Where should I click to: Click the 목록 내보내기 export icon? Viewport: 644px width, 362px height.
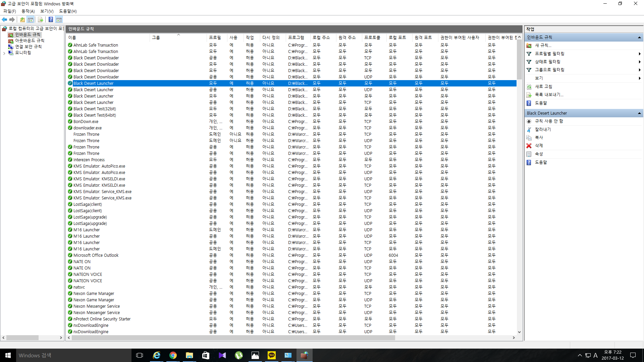tap(529, 95)
